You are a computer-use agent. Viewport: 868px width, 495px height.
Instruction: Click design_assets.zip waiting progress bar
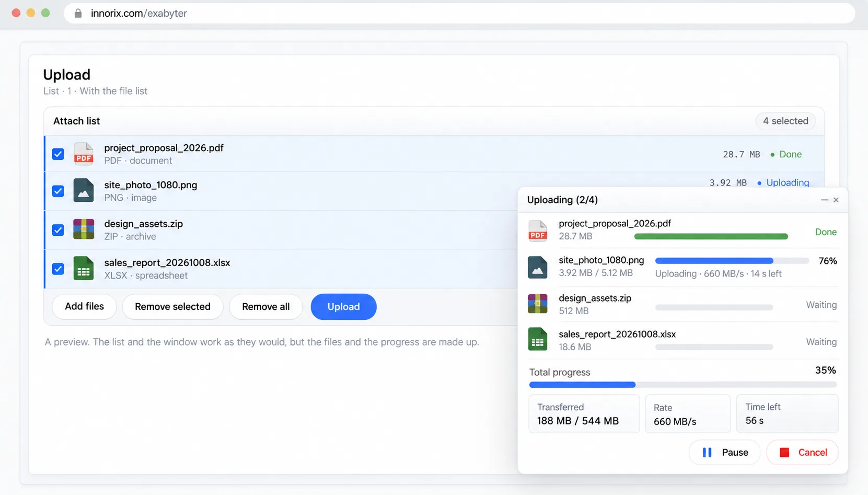click(714, 307)
